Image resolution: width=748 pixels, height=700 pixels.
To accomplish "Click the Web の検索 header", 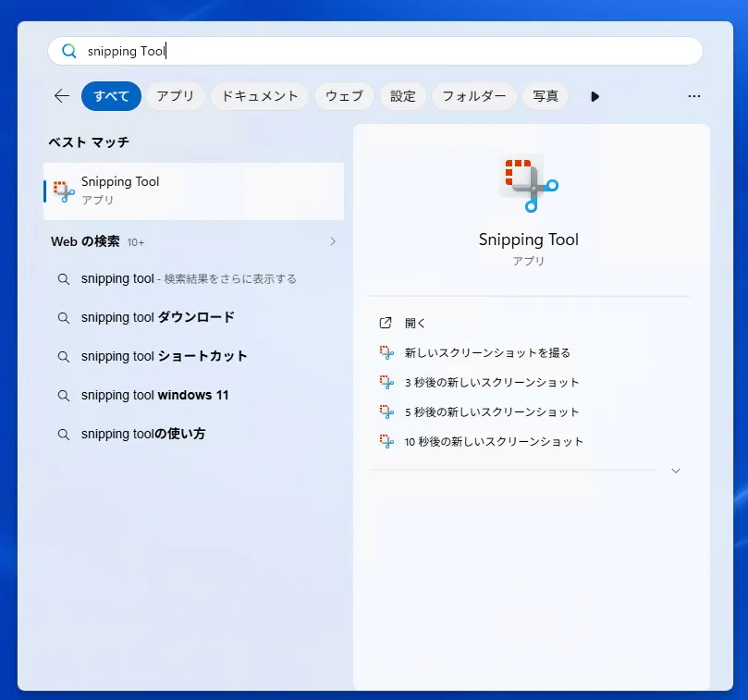I will [x=85, y=241].
